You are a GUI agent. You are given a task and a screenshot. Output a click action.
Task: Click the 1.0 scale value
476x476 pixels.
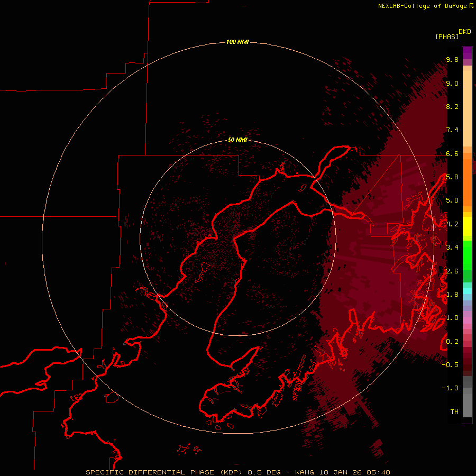[452, 318]
